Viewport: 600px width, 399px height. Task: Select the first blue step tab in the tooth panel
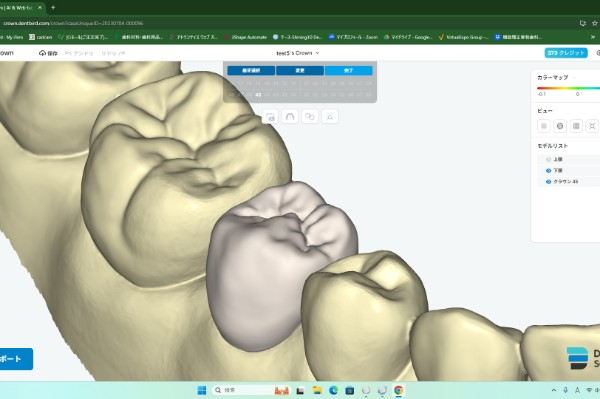(251, 70)
